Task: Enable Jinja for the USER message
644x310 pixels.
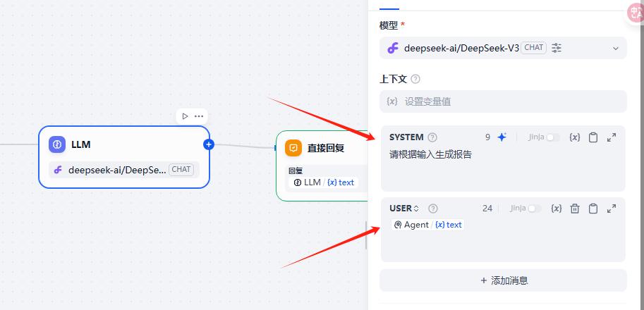Action: 535,208
